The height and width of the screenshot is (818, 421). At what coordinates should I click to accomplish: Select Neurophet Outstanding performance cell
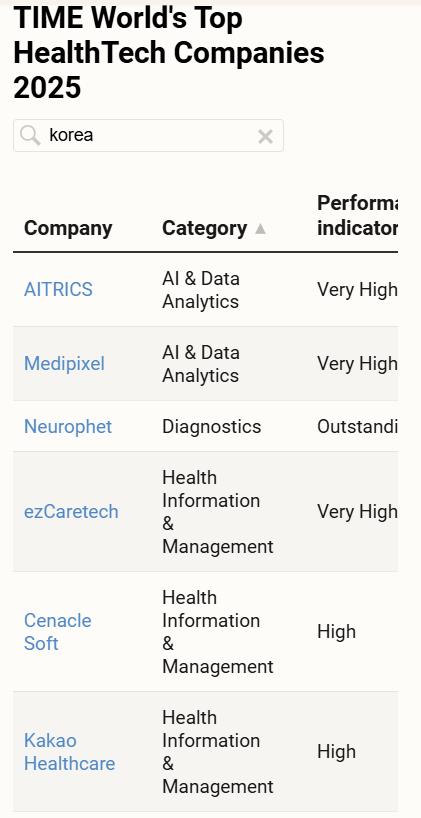coord(357,426)
